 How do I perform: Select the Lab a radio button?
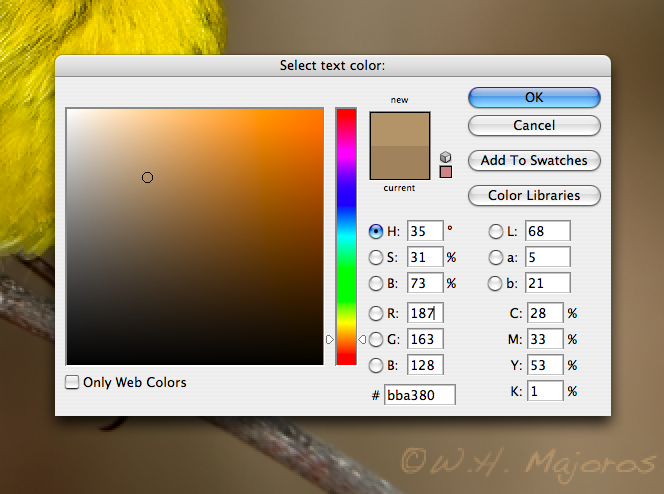[x=495, y=257]
